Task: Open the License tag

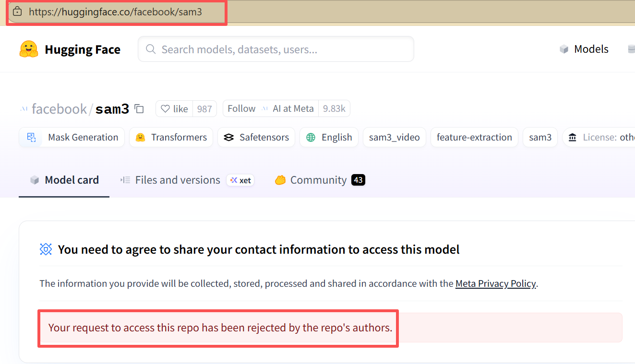Action: (x=599, y=138)
